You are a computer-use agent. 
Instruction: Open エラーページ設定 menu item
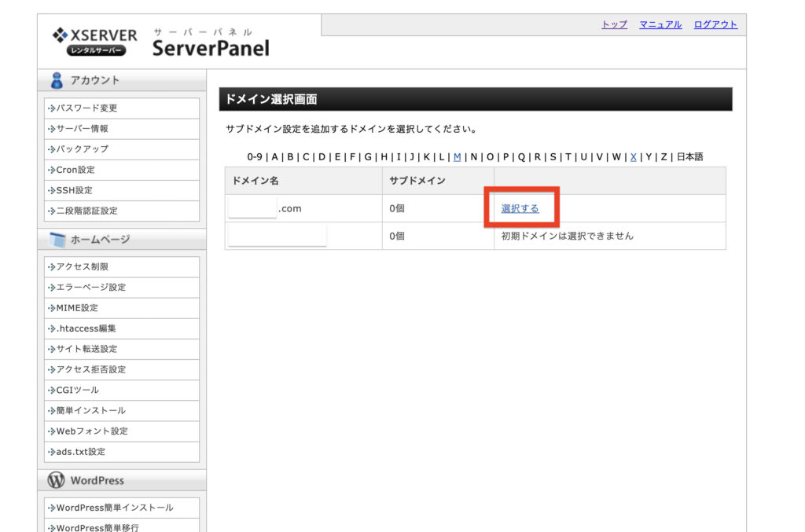(122, 288)
